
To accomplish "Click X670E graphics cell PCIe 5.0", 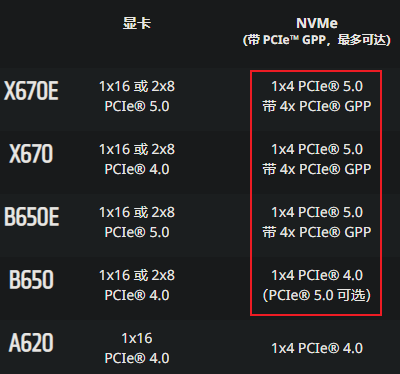I will point(137,106).
